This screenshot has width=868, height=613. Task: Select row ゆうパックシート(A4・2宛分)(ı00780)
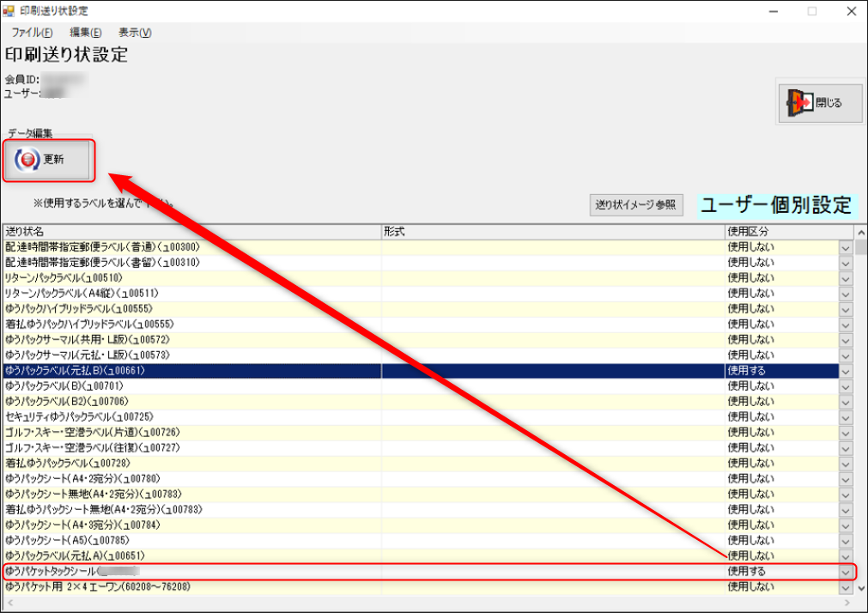(x=428, y=478)
